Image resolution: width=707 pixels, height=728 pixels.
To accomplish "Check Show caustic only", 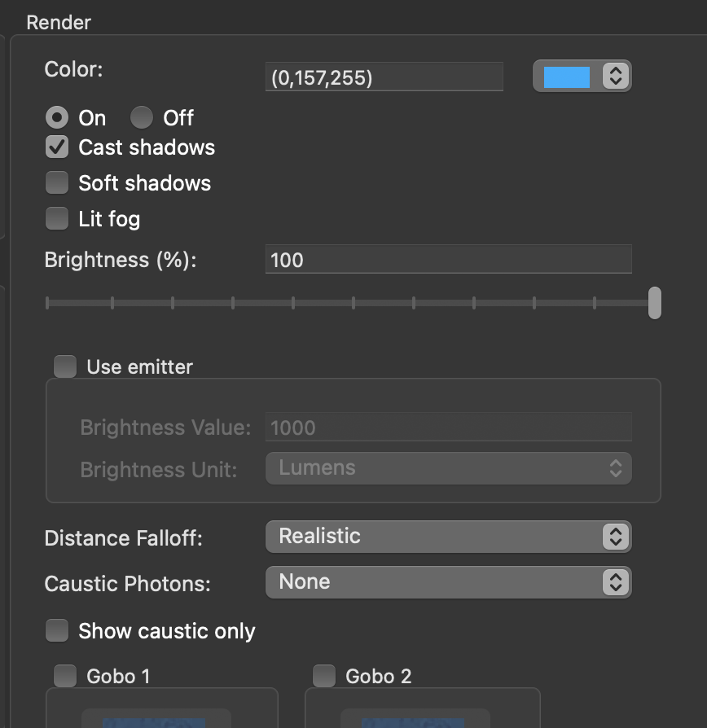I will [56, 630].
